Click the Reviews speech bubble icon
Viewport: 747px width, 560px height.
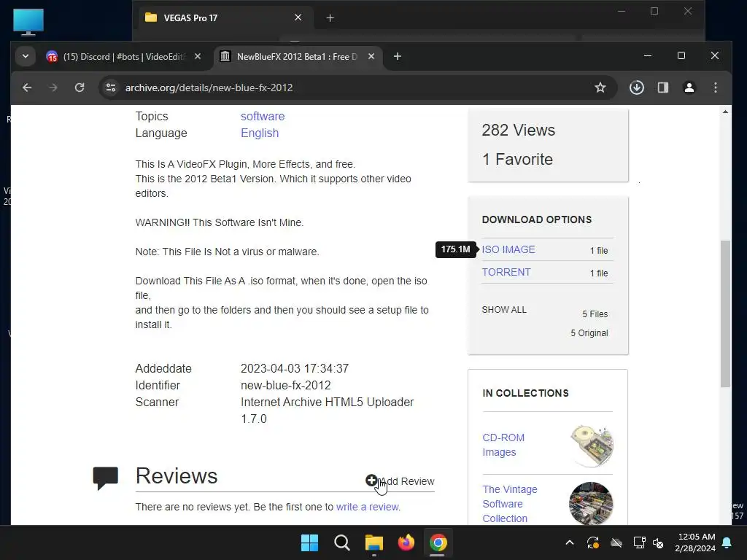(x=105, y=478)
